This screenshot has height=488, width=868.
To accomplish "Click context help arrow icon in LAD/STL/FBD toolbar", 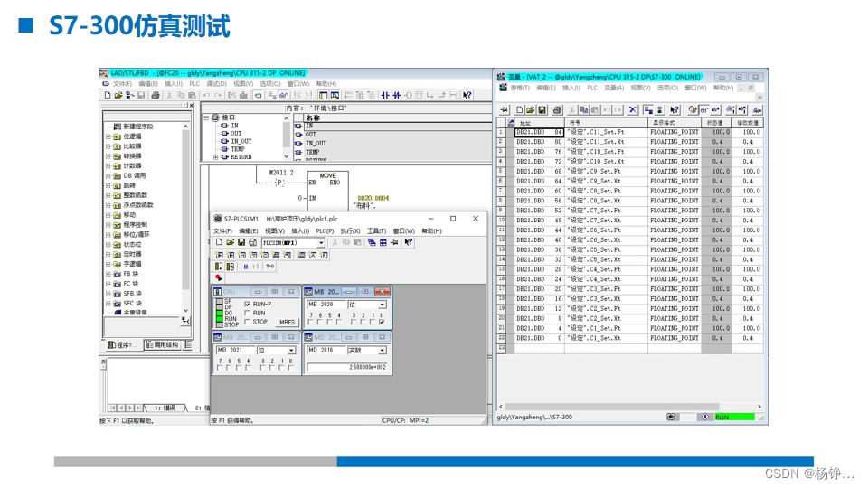I will click(x=467, y=95).
